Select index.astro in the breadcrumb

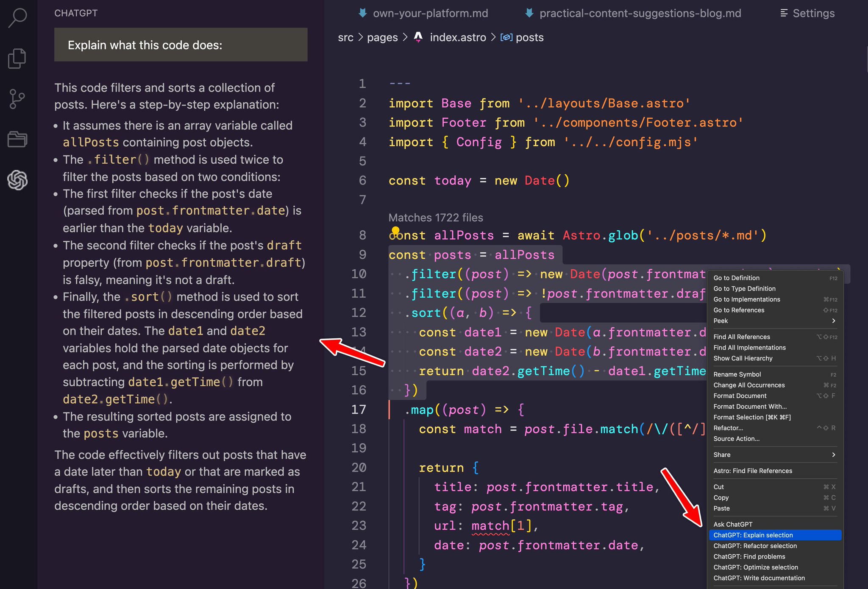(458, 37)
